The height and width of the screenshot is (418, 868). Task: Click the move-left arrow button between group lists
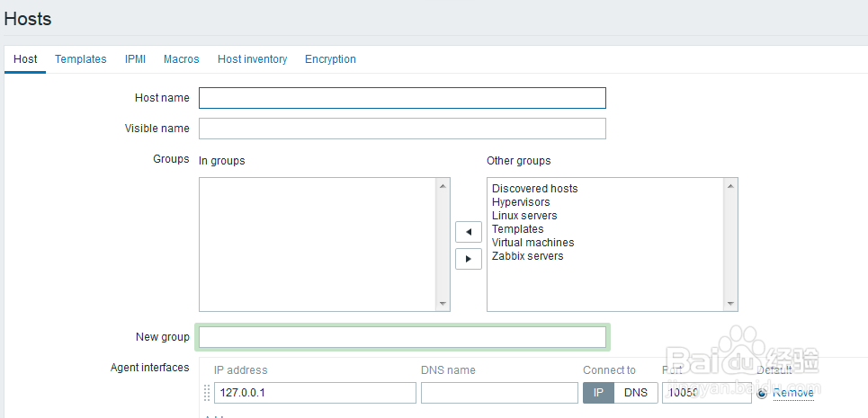(x=468, y=232)
